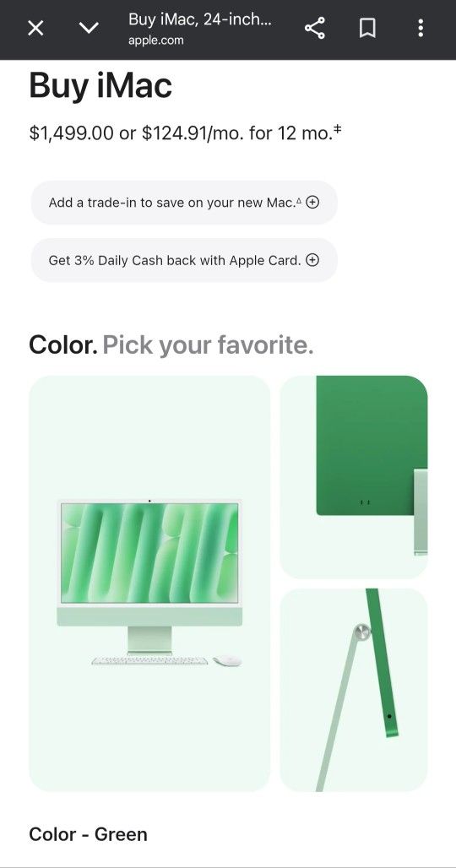Tap the trade-in footnote triangle symbol
The width and height of the screenshot is (456, 868).
pos(299,201)
